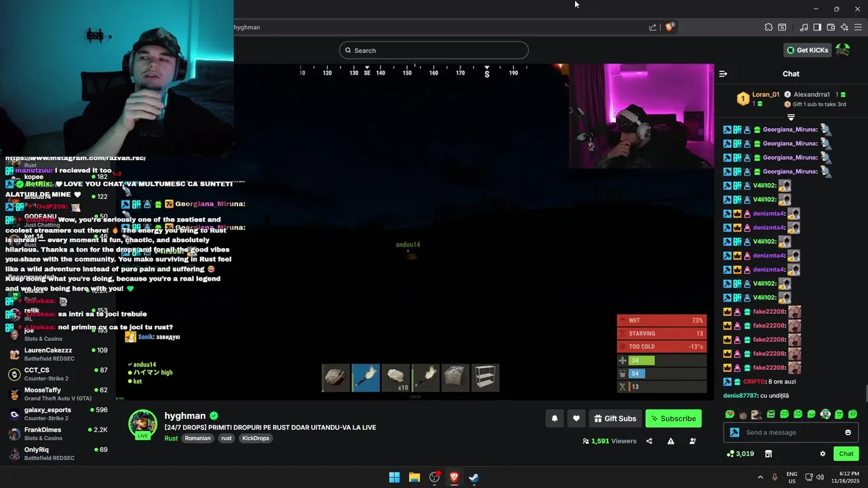Viewport: 868px width, 488px height.
Task: Open the emoji picker in message box
Action: click(848, 432)
